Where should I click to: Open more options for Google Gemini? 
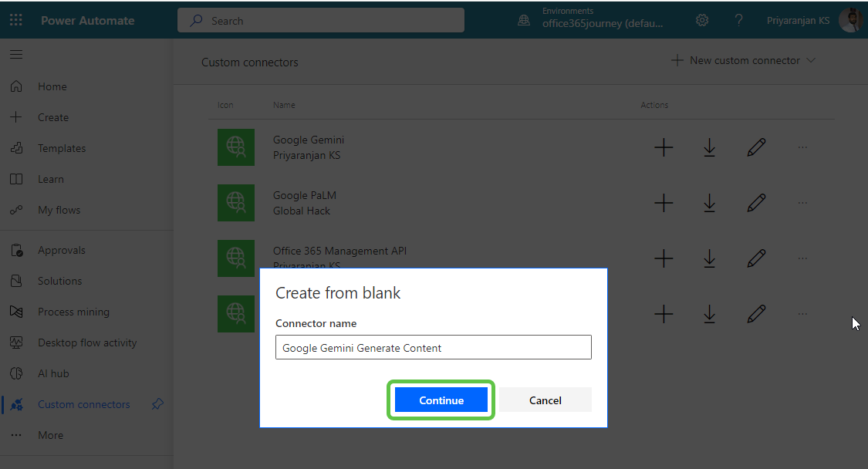pyautogui.click(x=802, y=147)
